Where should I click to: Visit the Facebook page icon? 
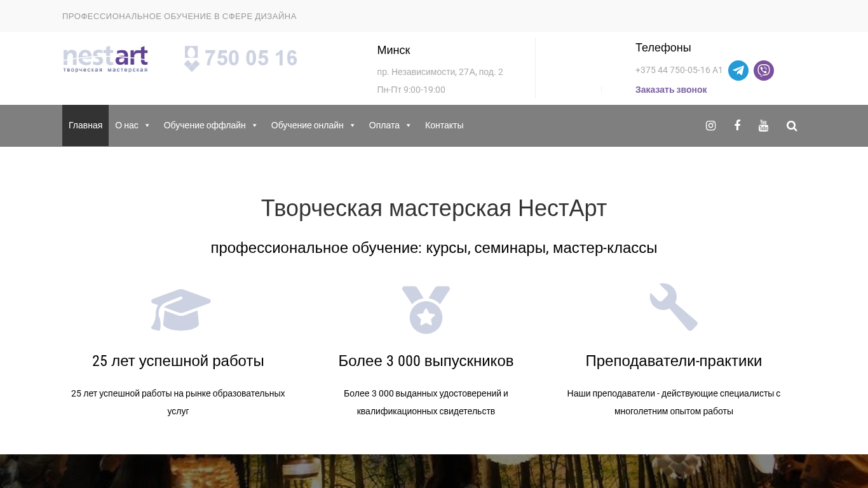click(x=737, y=125)
